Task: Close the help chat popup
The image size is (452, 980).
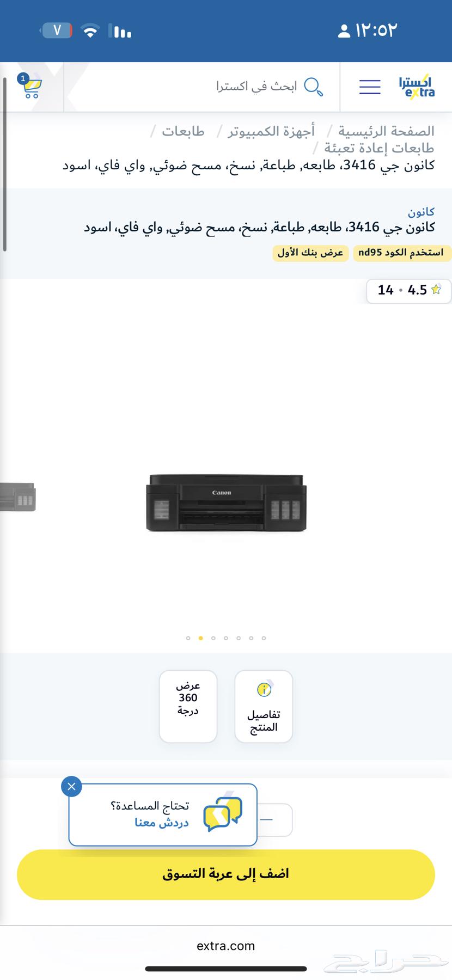Action: [72, 787]
